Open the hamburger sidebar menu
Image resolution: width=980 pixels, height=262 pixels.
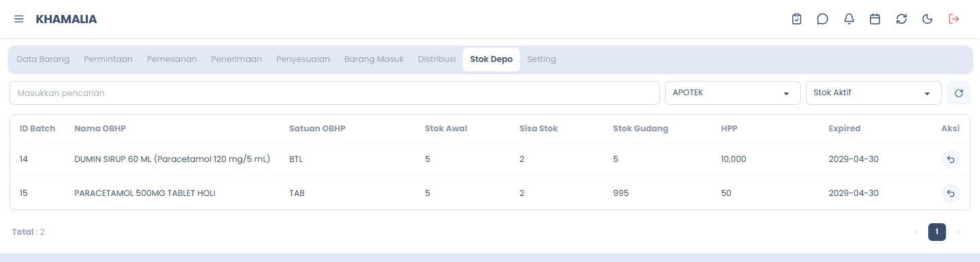[x=19, y=19]
